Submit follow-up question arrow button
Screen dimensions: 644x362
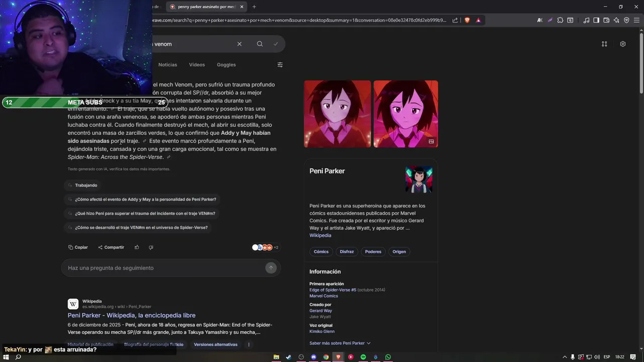click(271, 268)
